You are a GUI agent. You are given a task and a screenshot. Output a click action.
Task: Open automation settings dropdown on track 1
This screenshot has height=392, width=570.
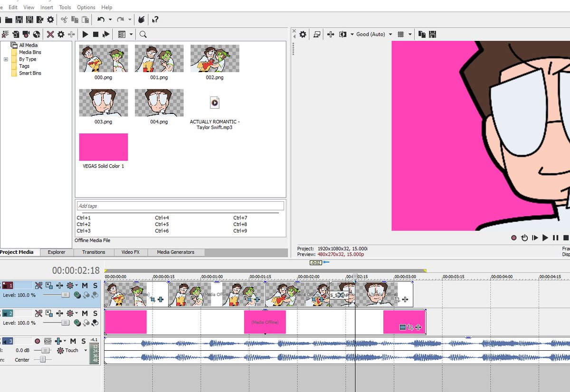[77, 286]
